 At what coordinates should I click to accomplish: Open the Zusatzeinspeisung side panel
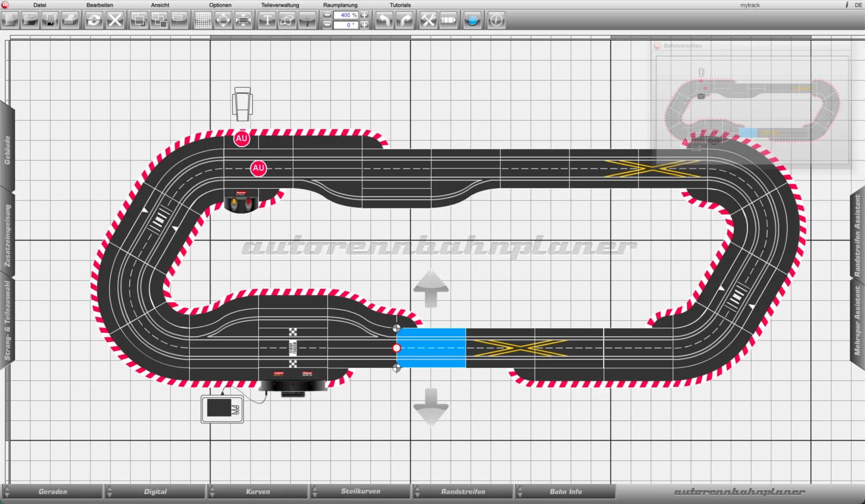click(x=7, y=235)
